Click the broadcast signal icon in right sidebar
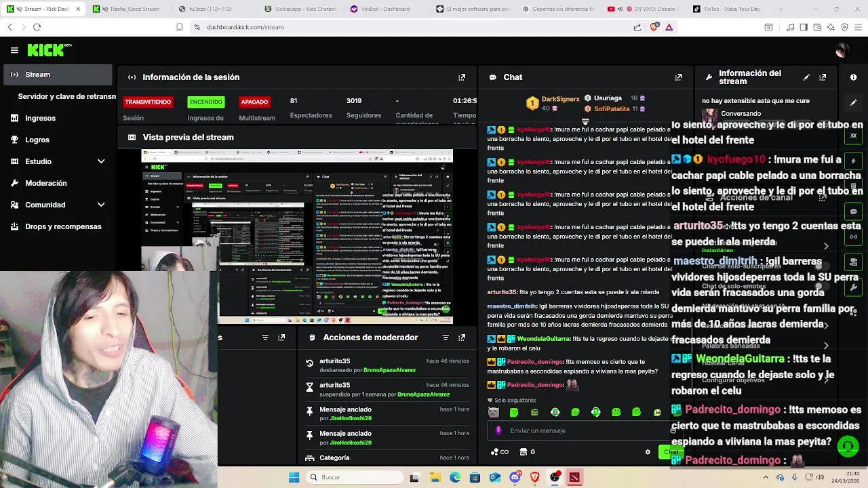Image resolution: width=868 pixels, height=488 pixels. click(x=853, y=237)
